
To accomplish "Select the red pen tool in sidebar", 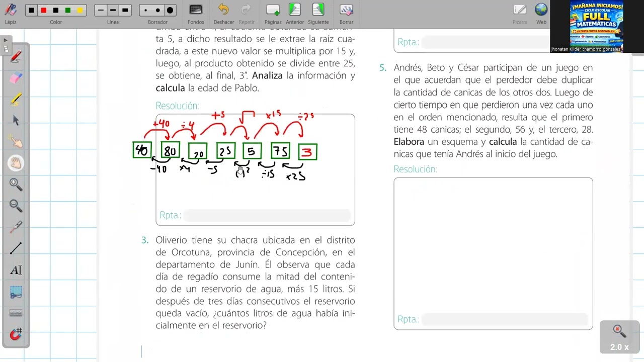I will click(x=16, y=57).
